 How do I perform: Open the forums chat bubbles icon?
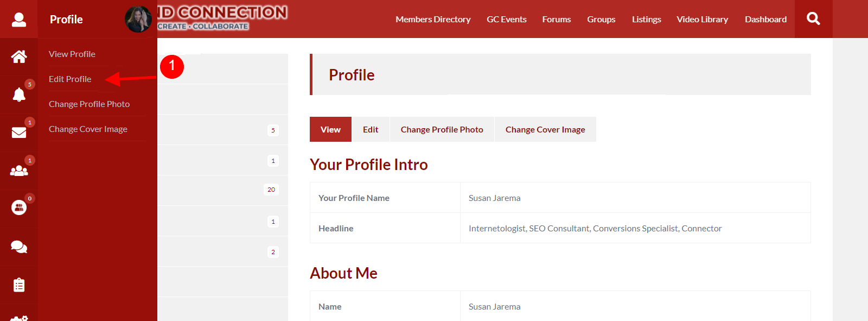pyautogui.click(x=19, y=247)
